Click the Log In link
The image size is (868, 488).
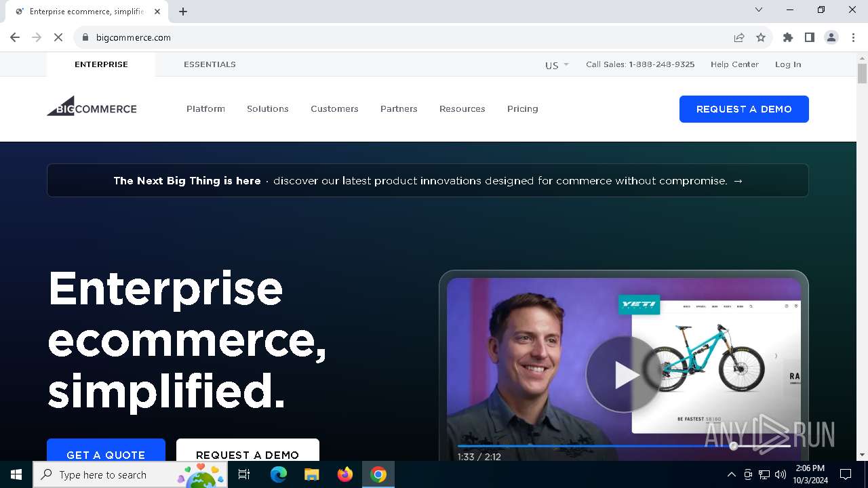click(x=788, y=64)
